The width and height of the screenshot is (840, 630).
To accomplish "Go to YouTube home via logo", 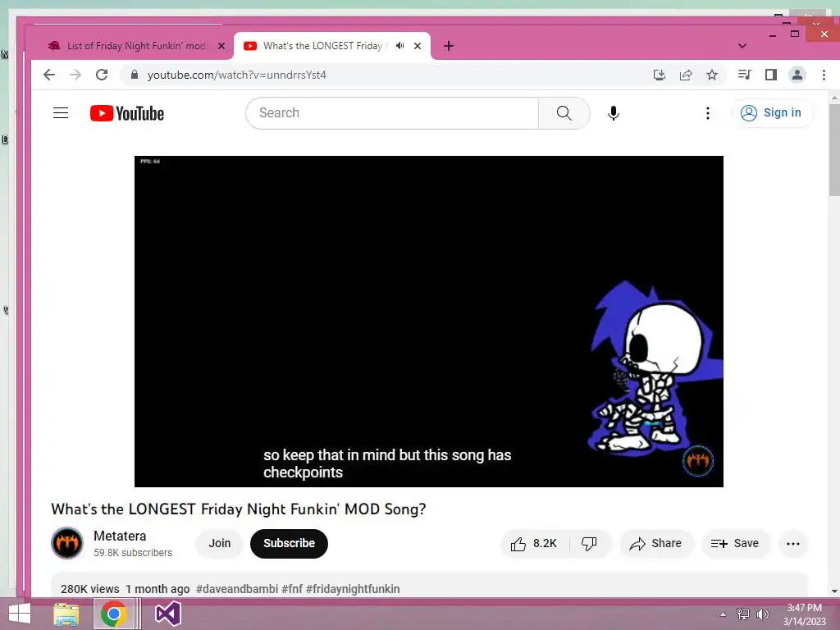I will (x=127, y=113).
